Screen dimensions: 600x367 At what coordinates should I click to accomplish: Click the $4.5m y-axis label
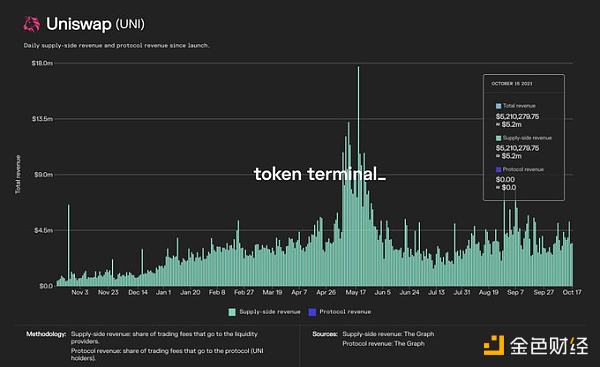pyautogui.click(x=43, y=230)
